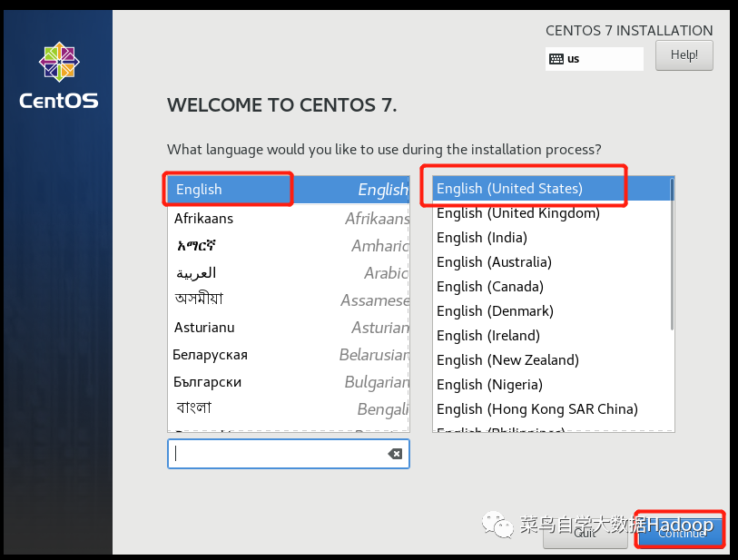Click the CentOS logo

pyautogui.click(x=59, y=75)
